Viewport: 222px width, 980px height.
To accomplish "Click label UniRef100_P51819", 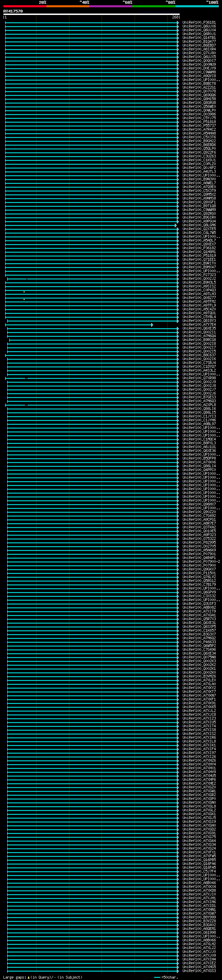I will click(x=199, y=256).
